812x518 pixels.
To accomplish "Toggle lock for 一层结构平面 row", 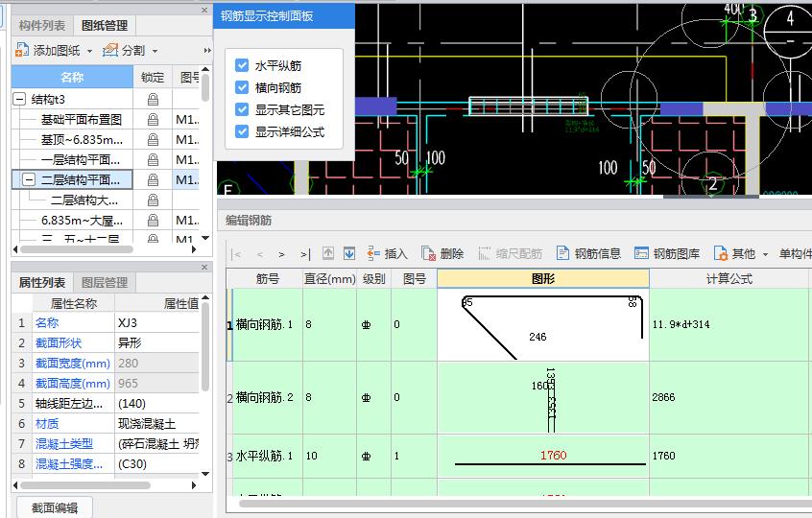I will 153,160.
